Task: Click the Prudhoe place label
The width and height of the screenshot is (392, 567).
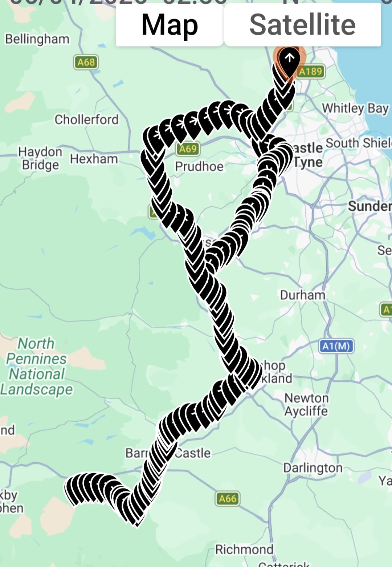Action: pos(199,166)
